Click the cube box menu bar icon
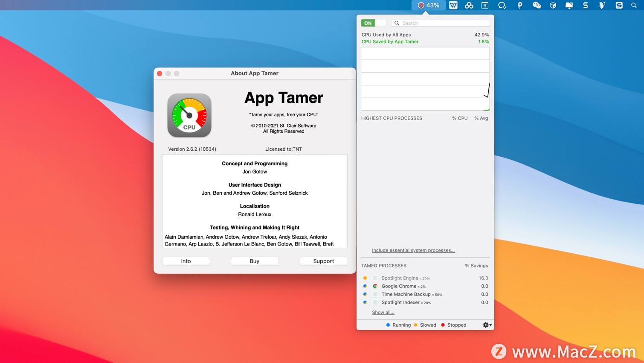Screen dimensions: 644x363 pyautogui.click(x=553, y=5)
